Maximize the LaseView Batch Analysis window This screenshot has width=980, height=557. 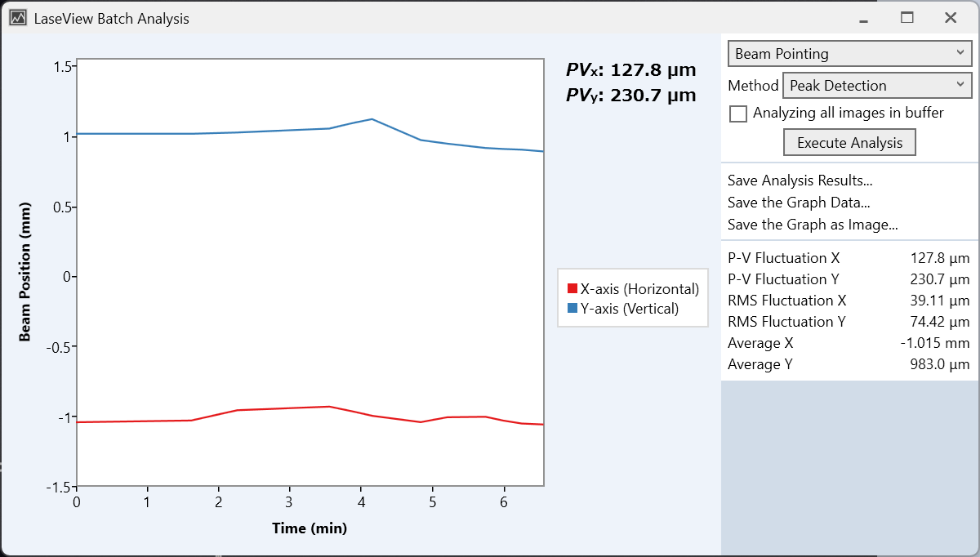tap(906, 18)
